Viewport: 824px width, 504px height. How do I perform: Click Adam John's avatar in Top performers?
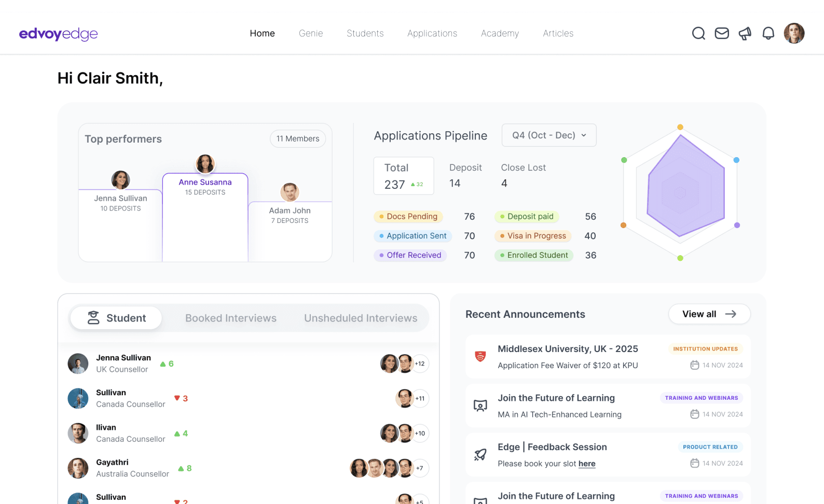290,192
